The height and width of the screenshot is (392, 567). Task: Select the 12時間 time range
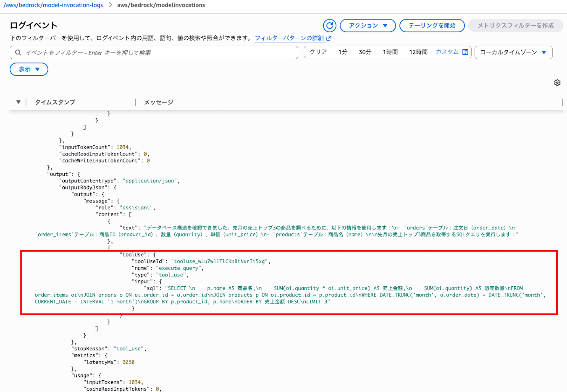click(418, 52)
